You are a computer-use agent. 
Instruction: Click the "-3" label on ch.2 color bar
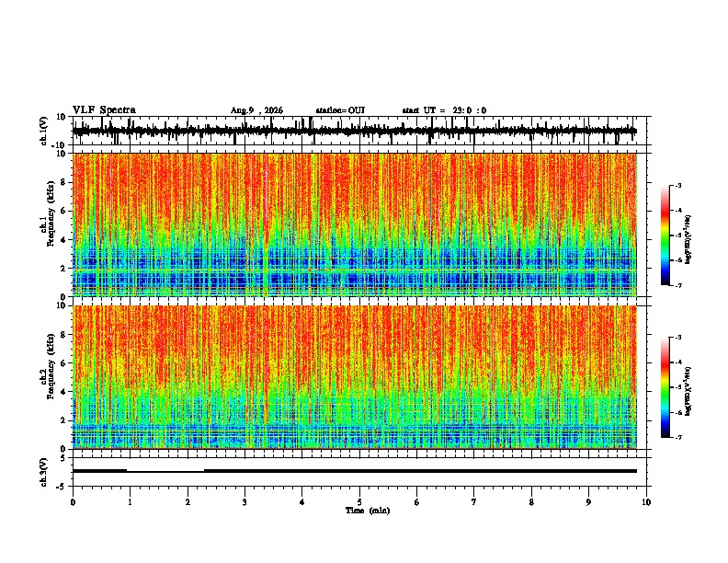pyautogui.click(x=678, y=338)
